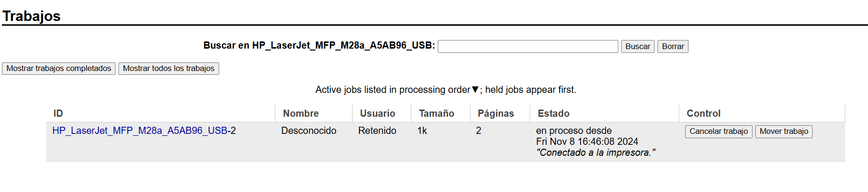Click the Tamaño column header
Image resolution: width=868 pixels, height=192 pixels.
coord(436,113)
